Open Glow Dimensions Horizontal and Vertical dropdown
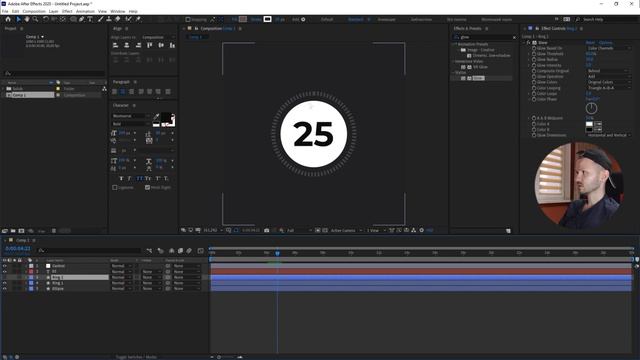The height and width of the screenshot is (360, 640). pyautogui.click(x=609, y=135)
